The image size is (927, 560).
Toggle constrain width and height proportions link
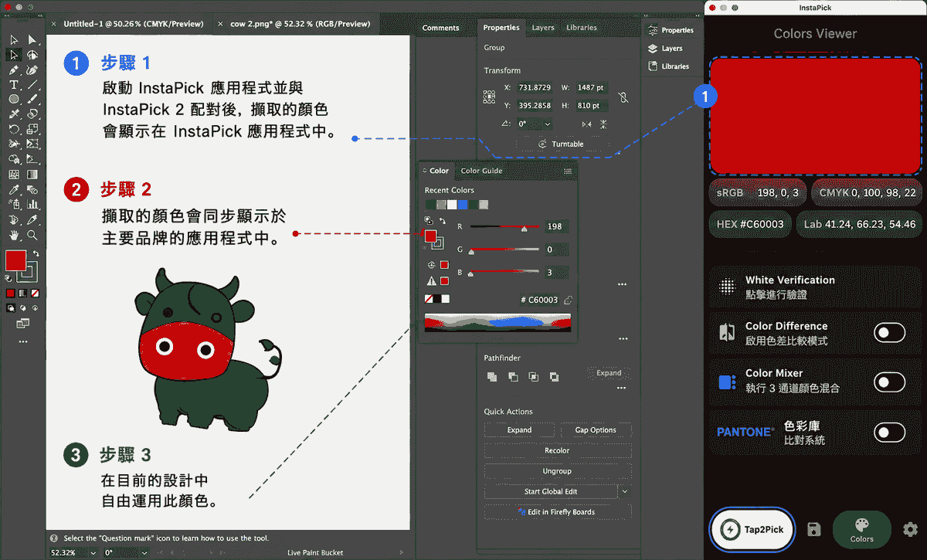point(623,97)
